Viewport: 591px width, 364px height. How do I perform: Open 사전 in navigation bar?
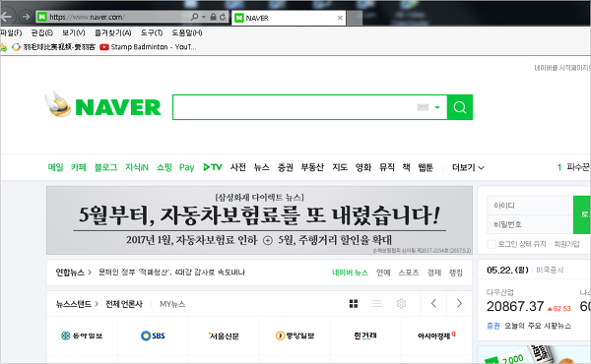(237, 167)
